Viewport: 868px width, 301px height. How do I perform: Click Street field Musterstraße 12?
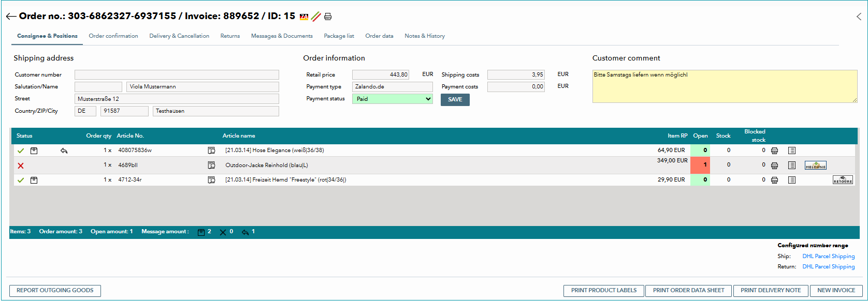coord(177,99)
